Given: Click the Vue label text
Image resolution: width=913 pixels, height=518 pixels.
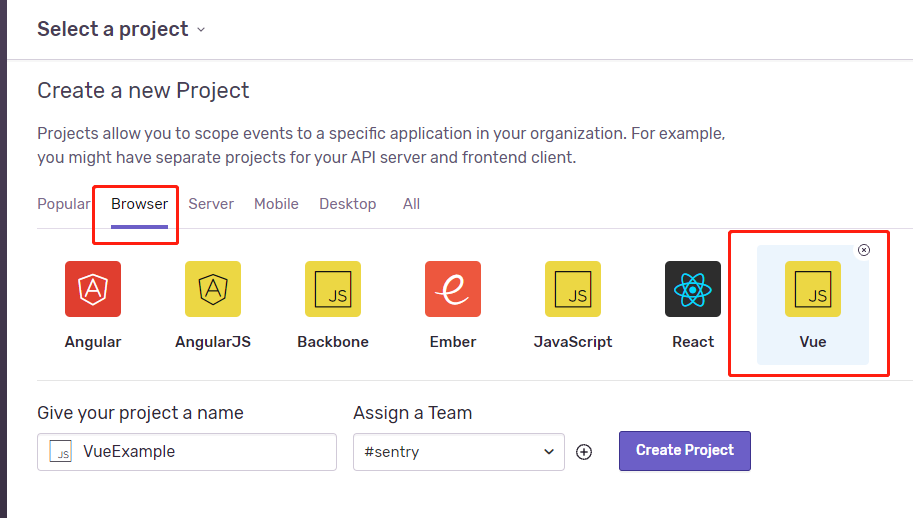Looking at the screenshot, I should click(x=813, y=342).
